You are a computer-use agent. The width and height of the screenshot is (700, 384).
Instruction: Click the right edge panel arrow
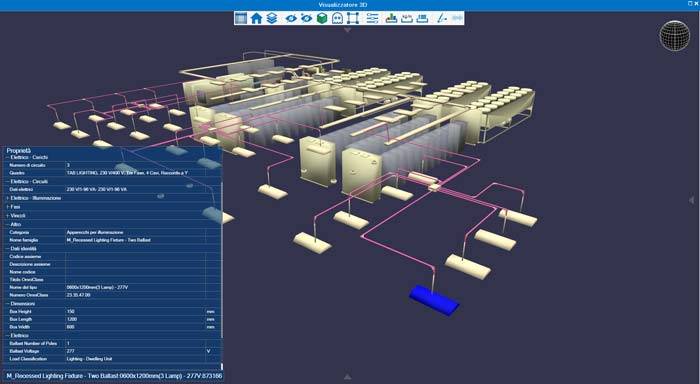coord(692,200)
